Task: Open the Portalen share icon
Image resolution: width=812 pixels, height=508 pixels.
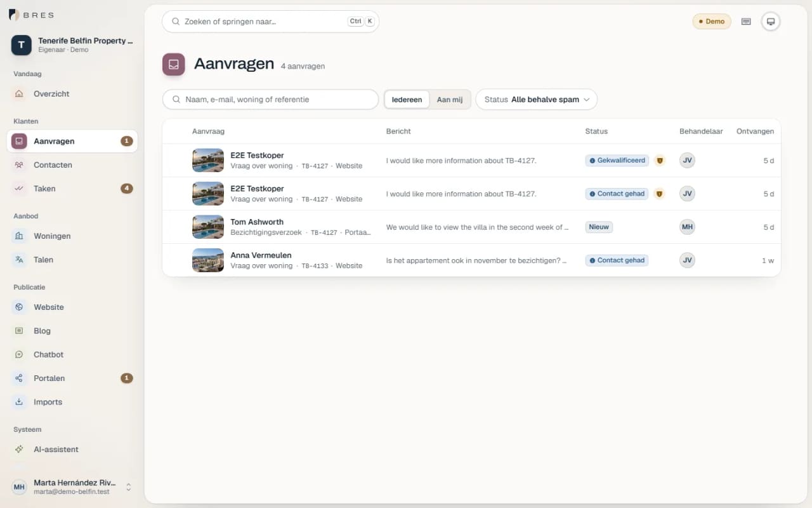Action: [19, 378]
